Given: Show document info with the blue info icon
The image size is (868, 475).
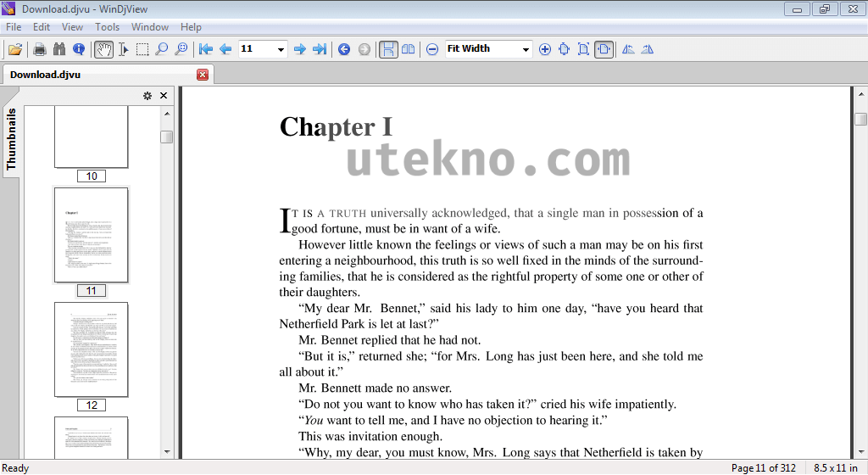Looking at the screenshot, I should coord(79,49).
